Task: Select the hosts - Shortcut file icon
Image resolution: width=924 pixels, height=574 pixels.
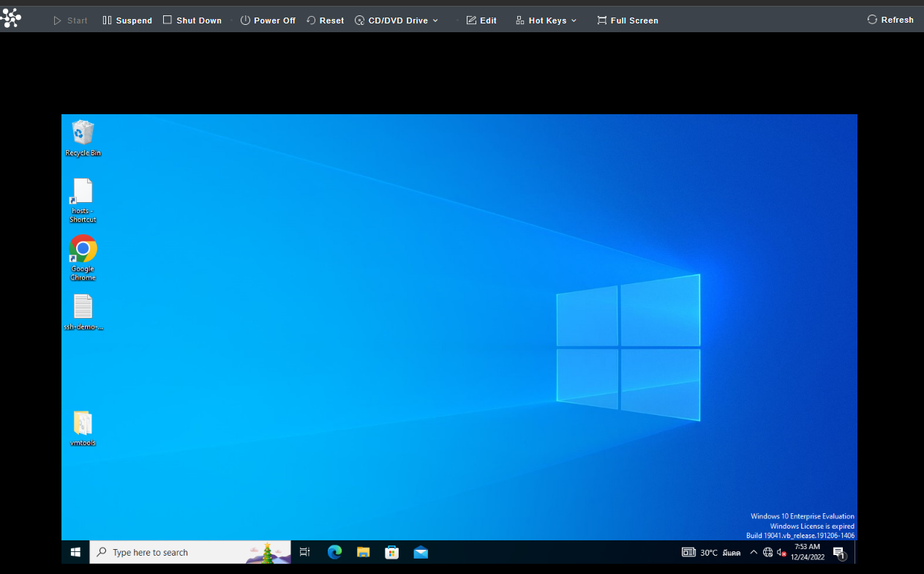Action: point(83,200)
